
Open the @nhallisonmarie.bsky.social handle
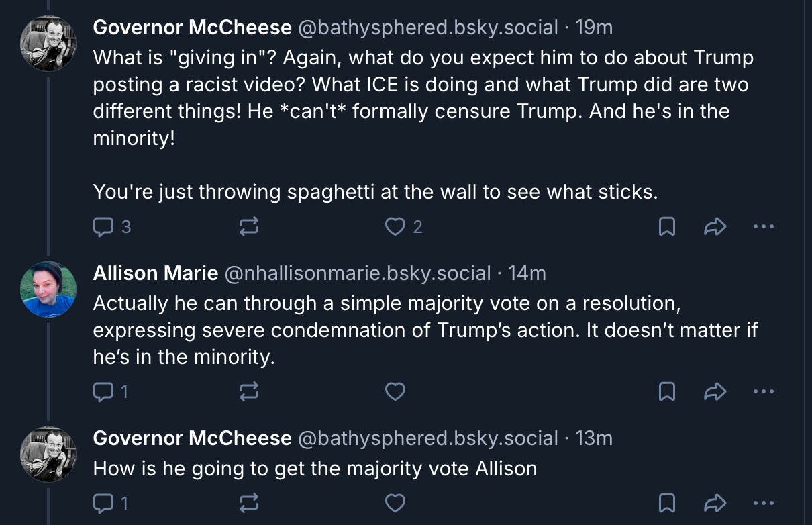[x=357, y=273]
